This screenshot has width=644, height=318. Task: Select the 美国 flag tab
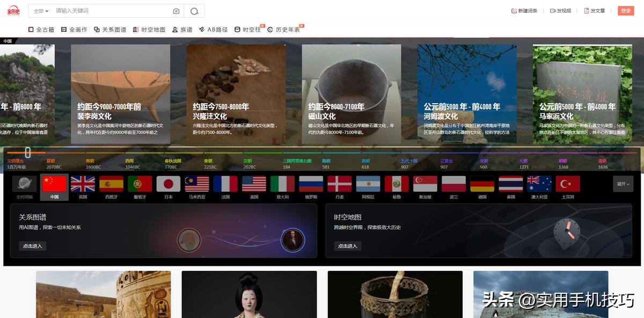254,185
